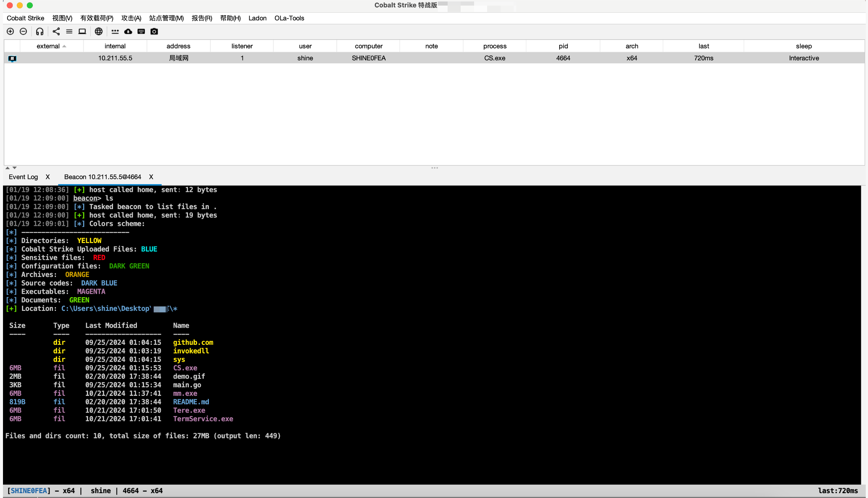Sort by the address column header
Screen dimensions: 868x498
click(x=178, y=46)
